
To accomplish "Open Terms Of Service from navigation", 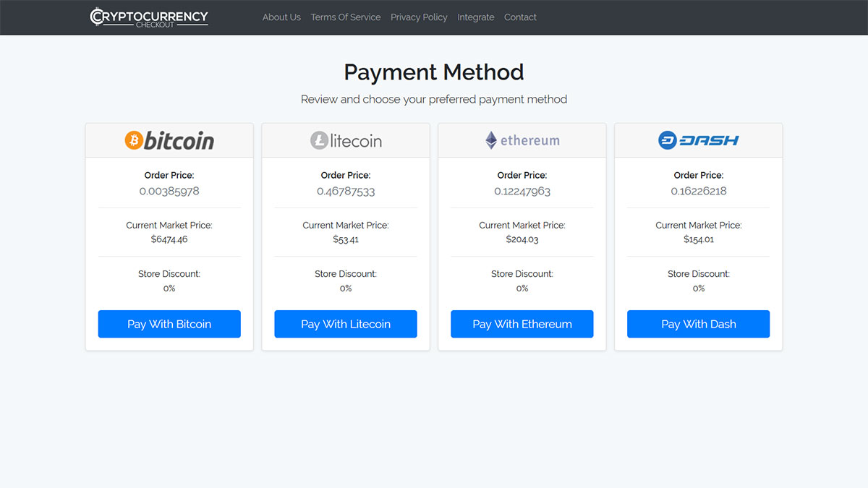I will (346, 17).
